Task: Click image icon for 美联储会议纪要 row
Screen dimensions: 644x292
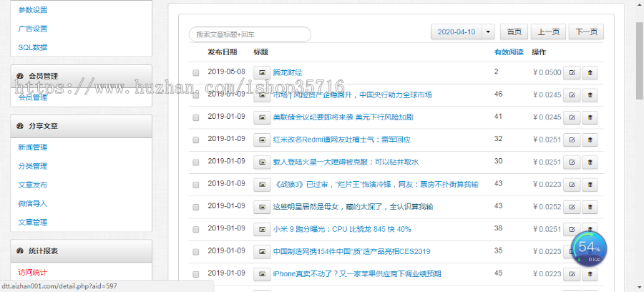Action: [262, 117]
